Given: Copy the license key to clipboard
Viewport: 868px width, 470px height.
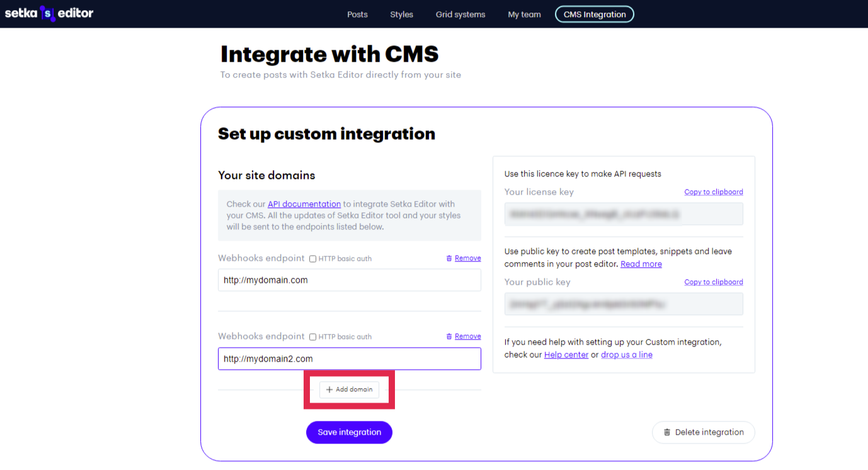Looking at the screenshot, I should click(714, 192).
